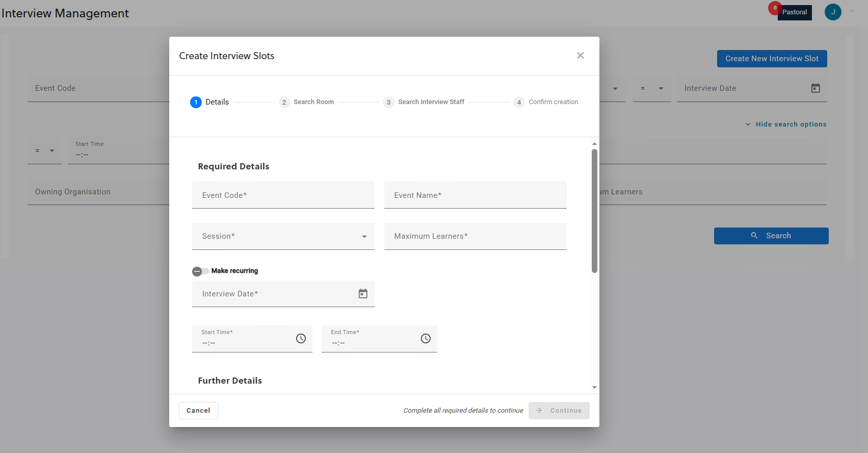Open the account menu arrow beside avatar

click(852, 12)
